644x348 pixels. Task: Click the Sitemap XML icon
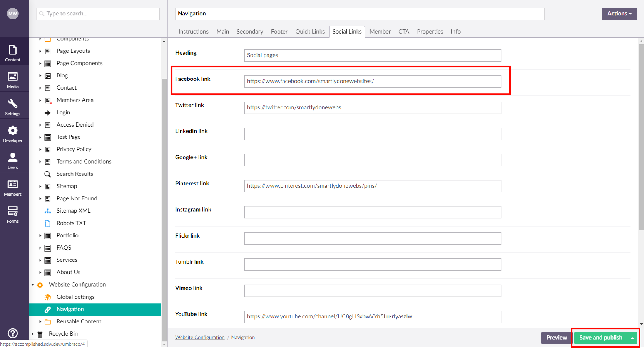(48, 211)
